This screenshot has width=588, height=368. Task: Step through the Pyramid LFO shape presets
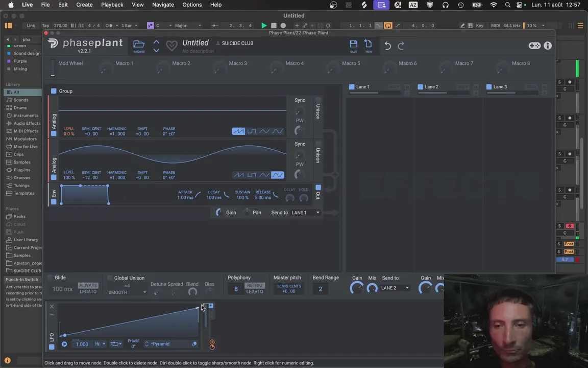pos(146,344)
